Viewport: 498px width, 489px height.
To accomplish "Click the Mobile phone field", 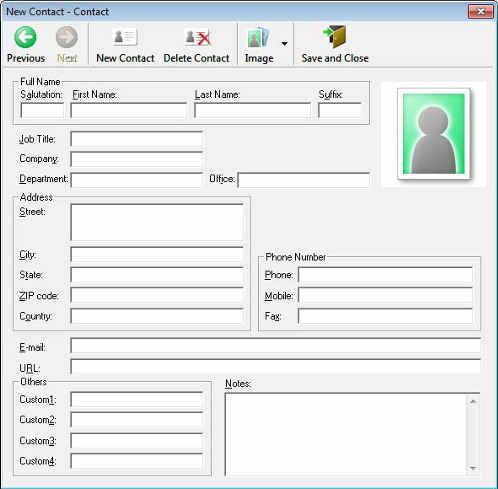I will pyautogui.click(x=385, y=295).
